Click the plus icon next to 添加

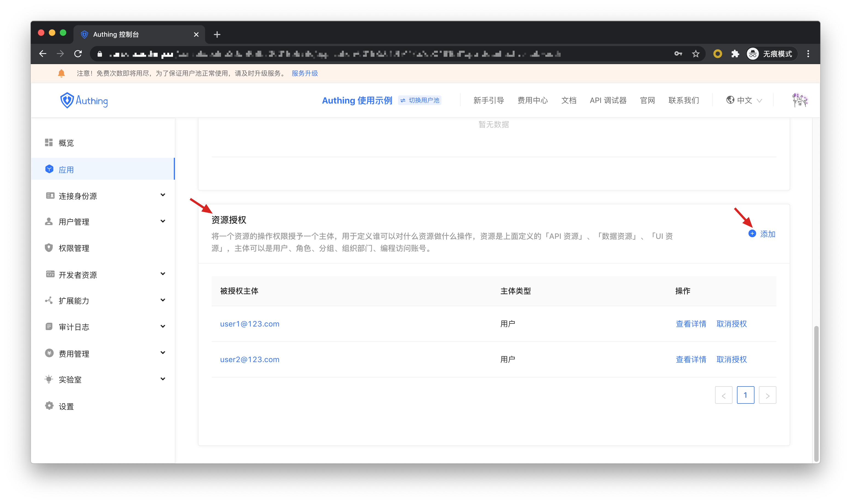[752, 234]
